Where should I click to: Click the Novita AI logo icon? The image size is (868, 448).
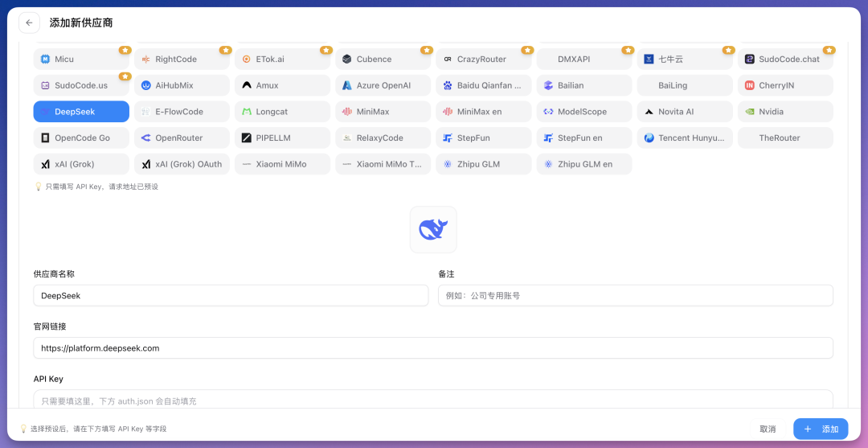coord(649,111)
